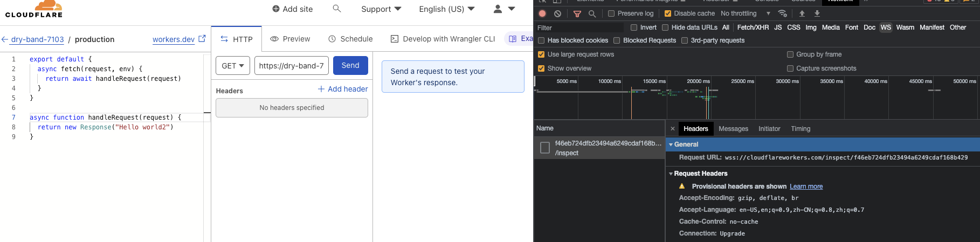Check 3rd-party requests
The width and height of the screenshot is (980, 242).
685,40
